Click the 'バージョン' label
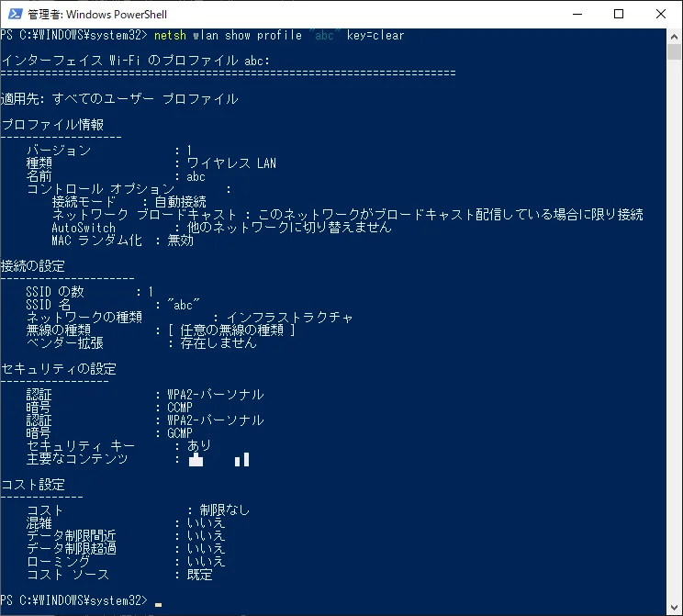 coord(59,151)
